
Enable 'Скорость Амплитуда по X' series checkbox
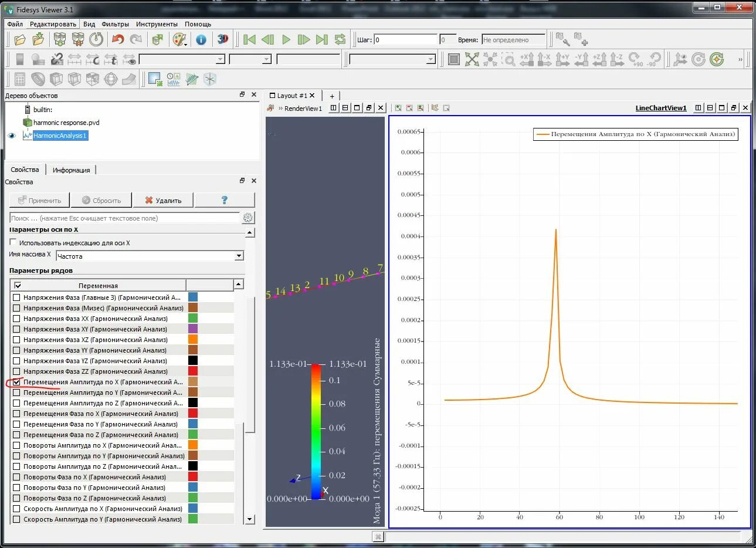coord(16,509)
